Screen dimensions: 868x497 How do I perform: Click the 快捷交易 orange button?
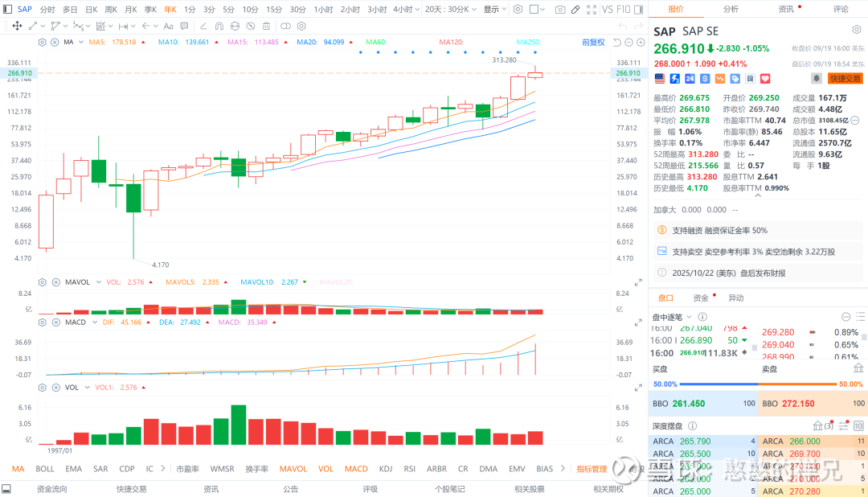point(845,79)
